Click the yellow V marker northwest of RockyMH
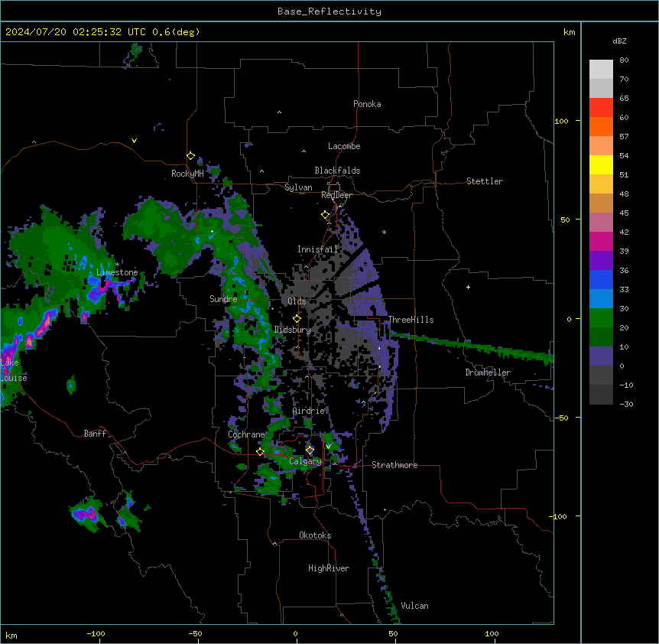The height and width of the screenshot is (644, 659). point(134,141)
